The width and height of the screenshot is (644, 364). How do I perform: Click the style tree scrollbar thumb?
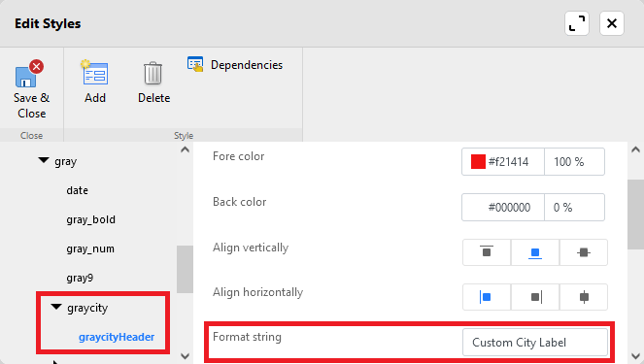(185, 269)
